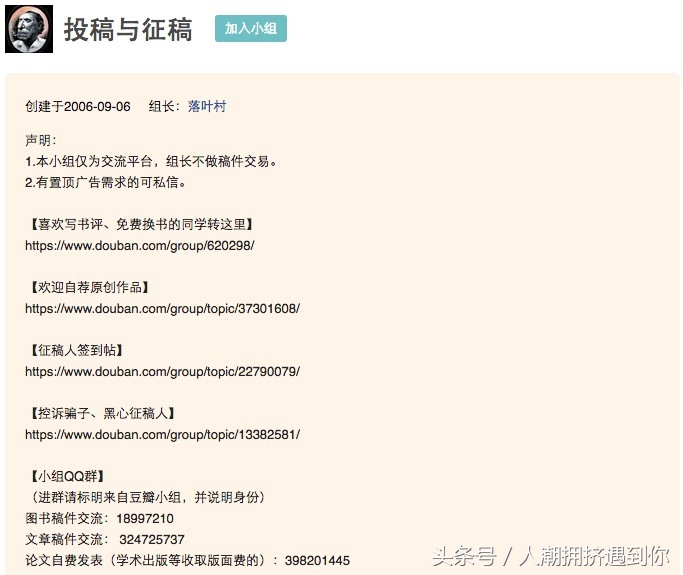Click the 文章稿件交流 QQ number 324725737
The height and width of the screenshot is (575, 683).
(x=152, y=539)
